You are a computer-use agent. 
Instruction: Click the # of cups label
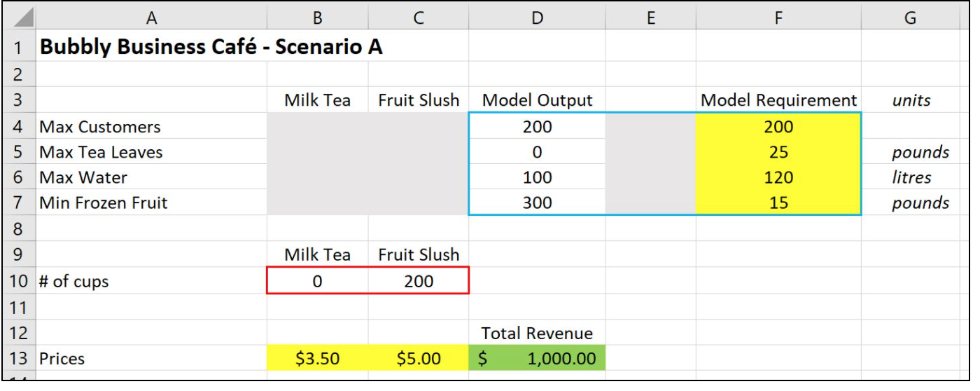(x=74, y=282)
